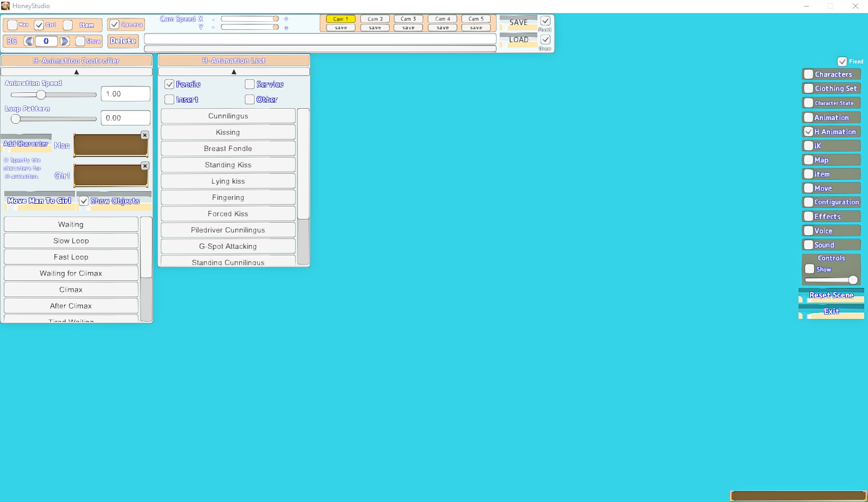Clear the Girl character slot with X
This screenshot has height=502, width=868.
(145, 166)
